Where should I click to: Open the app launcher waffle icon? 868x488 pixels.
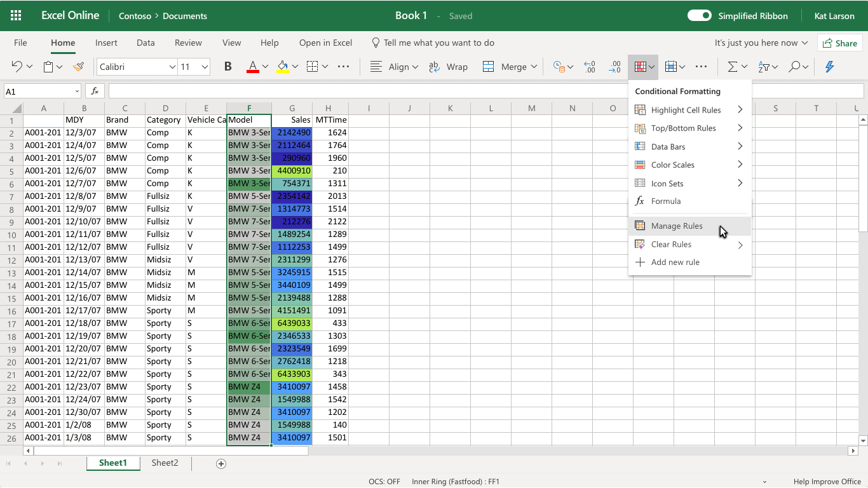16,16
